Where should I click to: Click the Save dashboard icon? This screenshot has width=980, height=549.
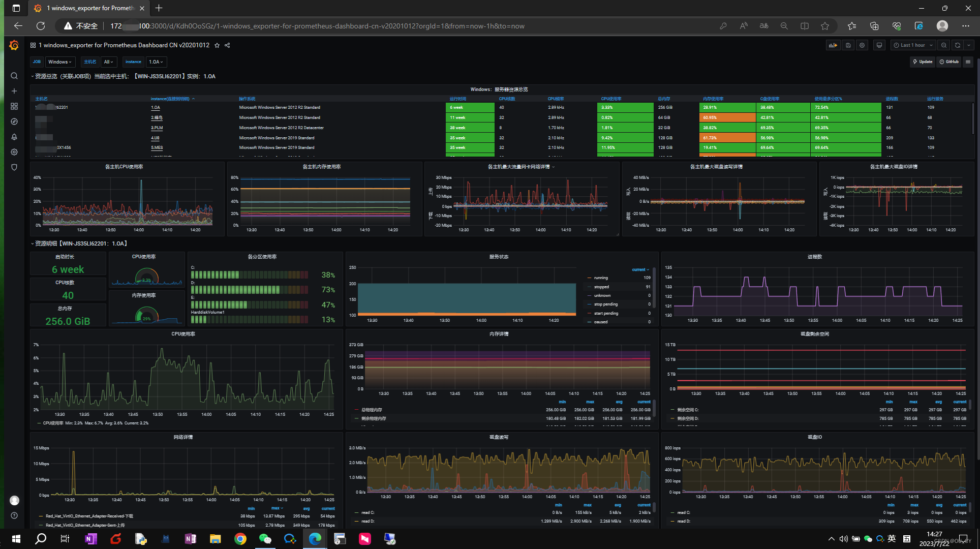pyautogui.click(x=848, y=45)
